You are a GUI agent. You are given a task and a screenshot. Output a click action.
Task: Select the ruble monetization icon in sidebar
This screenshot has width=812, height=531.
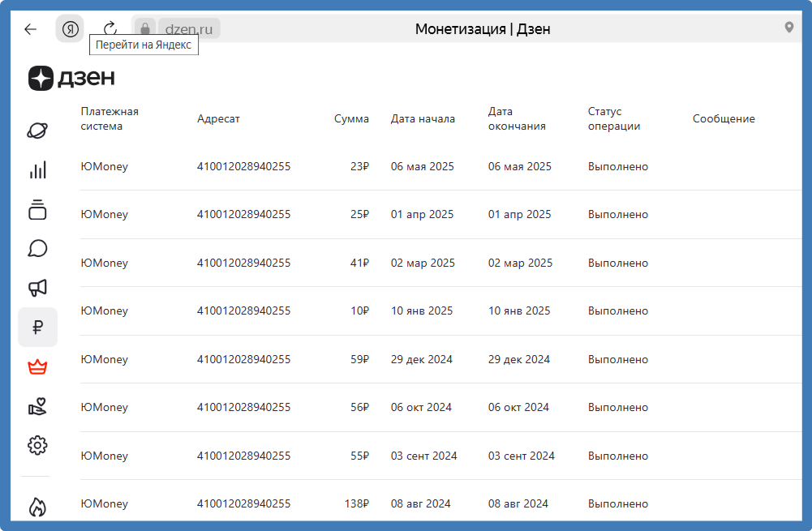click(x=38, y=327)
